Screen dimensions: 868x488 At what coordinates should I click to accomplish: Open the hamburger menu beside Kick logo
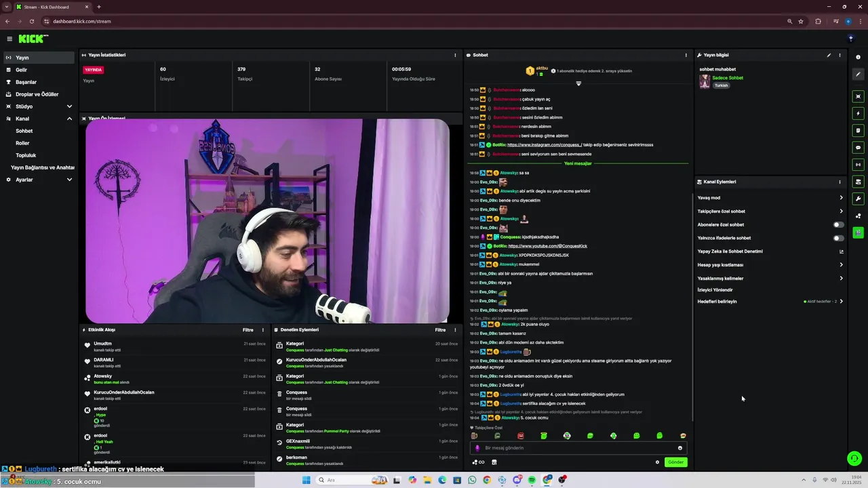pyautogui.click(x=9, y=39)
